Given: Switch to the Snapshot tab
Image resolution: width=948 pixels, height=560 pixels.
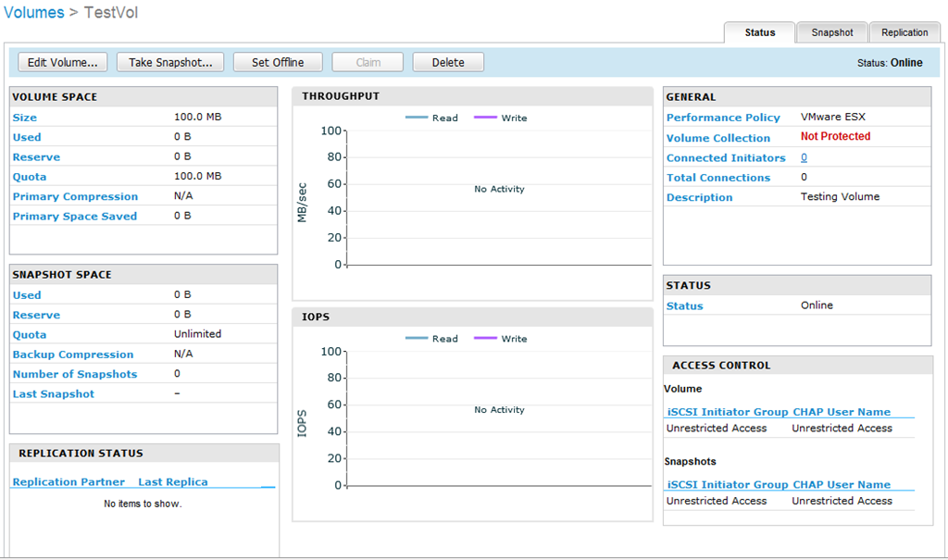Looking at the screenshot, I should 831,32.
